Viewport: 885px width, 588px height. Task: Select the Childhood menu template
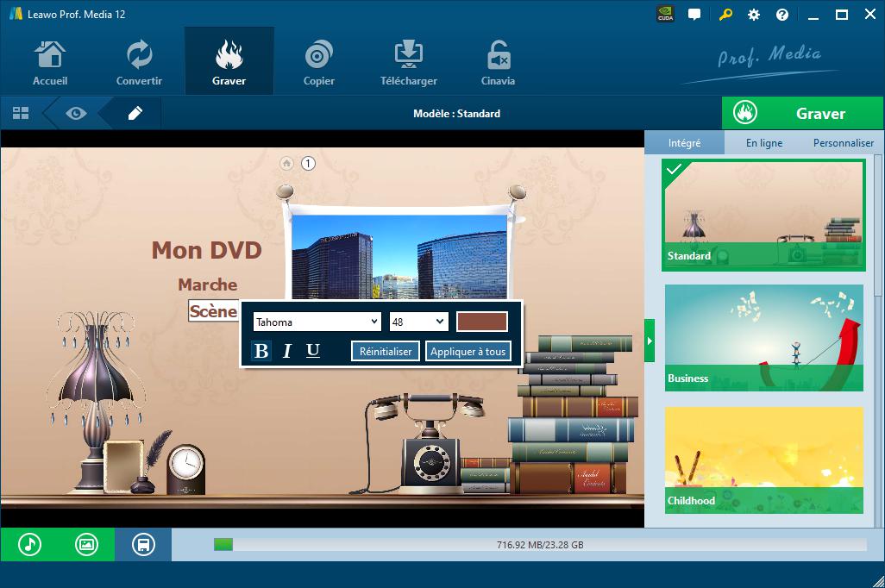click(763, 460)
